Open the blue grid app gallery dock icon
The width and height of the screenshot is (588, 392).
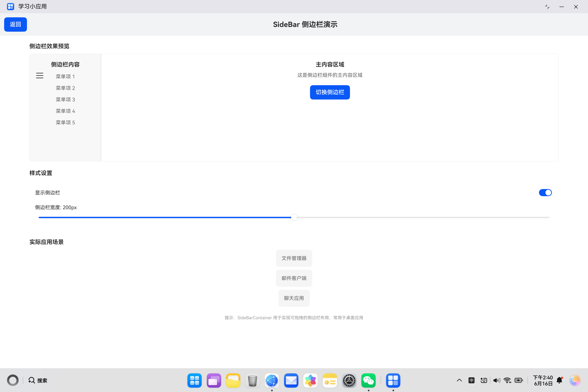coord(194,381)
